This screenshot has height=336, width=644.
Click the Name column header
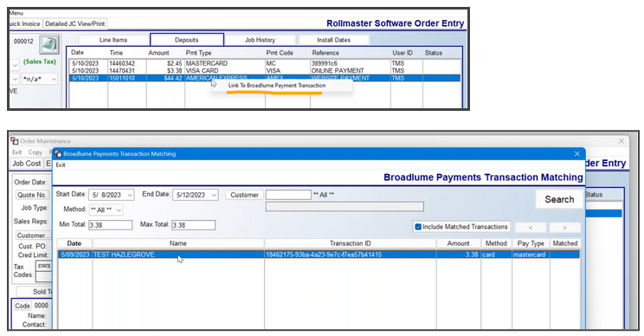click(178, 243)
